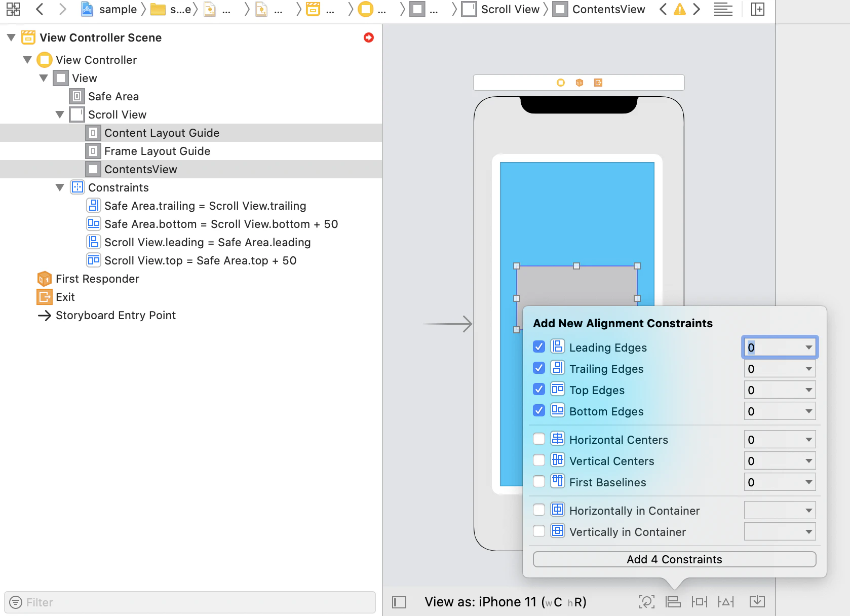Select Content Layout Guide in outline

pyautogui.click(x=191, y=133)
